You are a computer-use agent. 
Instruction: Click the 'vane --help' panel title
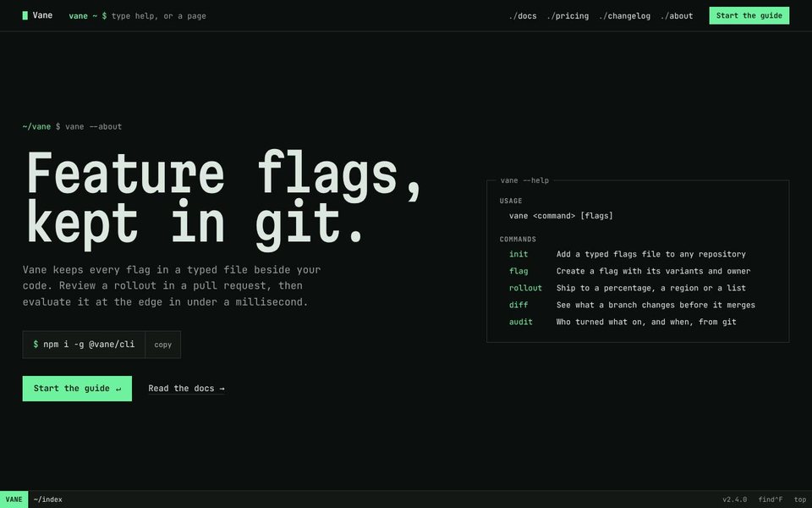[x=524, y=180]
